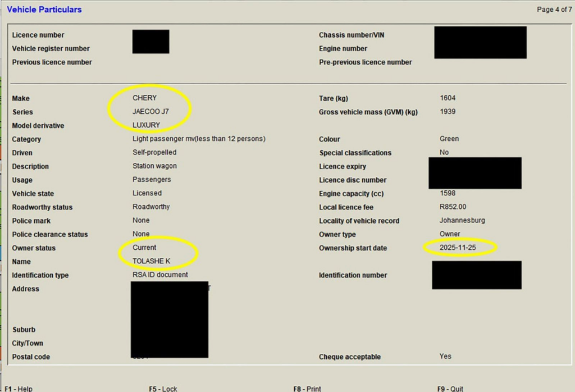
Task: Click the Gross vehicle mass value 1939
Action: click(448, 112)
